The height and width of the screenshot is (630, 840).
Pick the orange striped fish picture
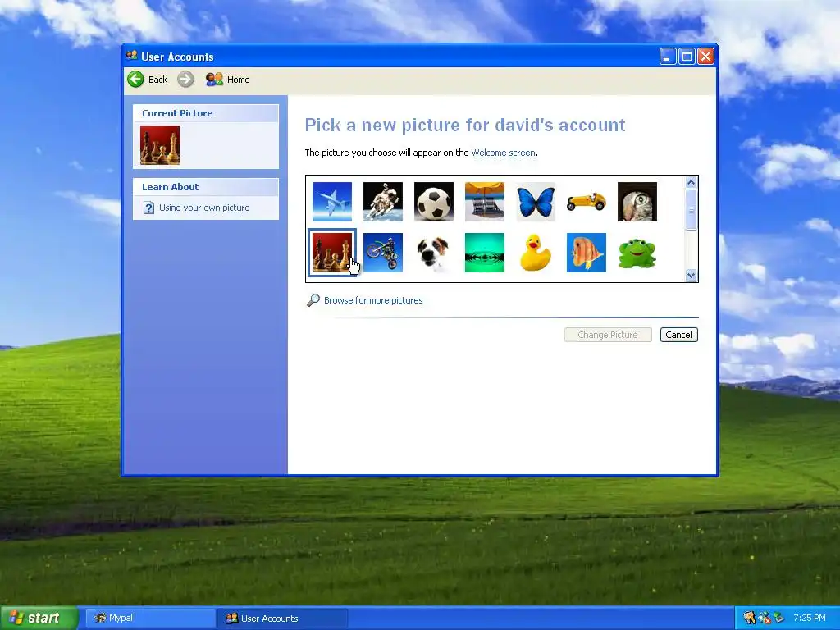(x=587, y=253)
